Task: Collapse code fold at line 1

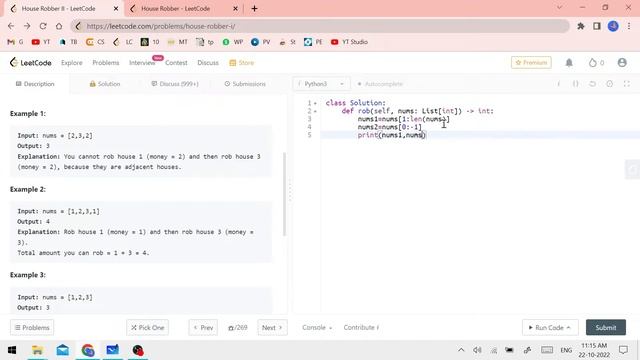Action: tap(315, 103)
